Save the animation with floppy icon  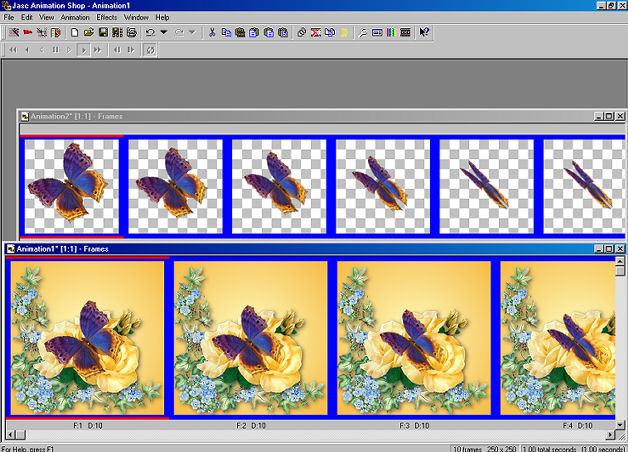pos(103,32)
